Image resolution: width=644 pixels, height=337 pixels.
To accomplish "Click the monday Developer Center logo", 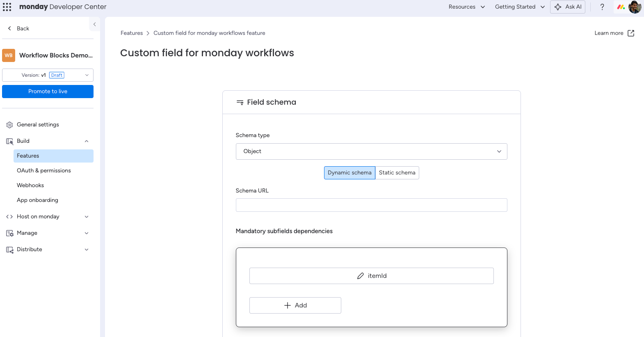I will click(63, 7).
